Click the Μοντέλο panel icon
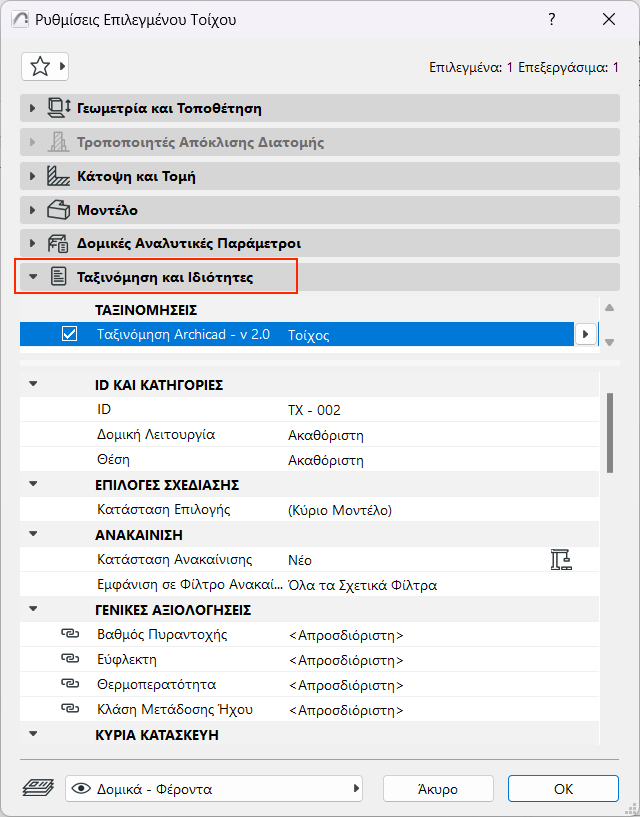The height and width of the screenshot is (817, 640). pos(59,211)
